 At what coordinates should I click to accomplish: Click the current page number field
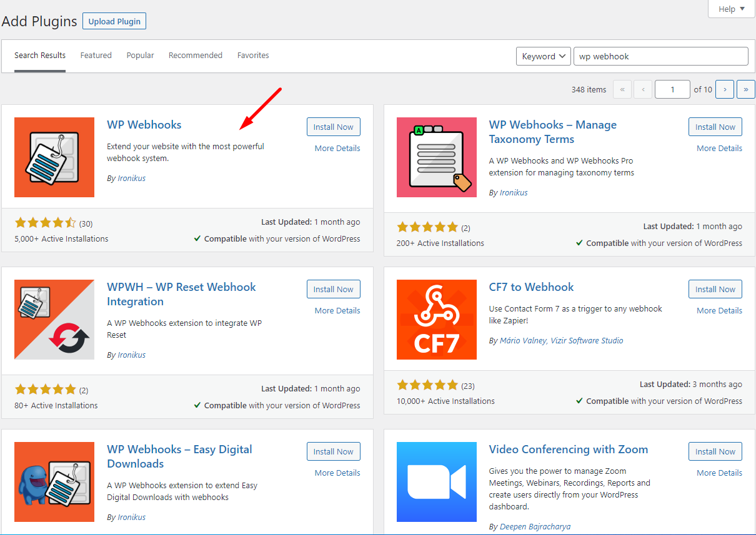(672, 89)
